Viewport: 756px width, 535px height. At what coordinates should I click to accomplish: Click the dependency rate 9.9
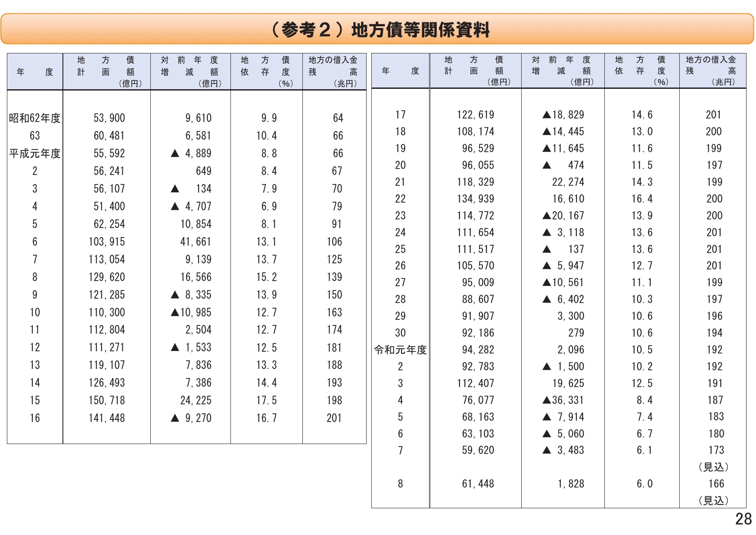pyautogui.click(x=269, y=118)
